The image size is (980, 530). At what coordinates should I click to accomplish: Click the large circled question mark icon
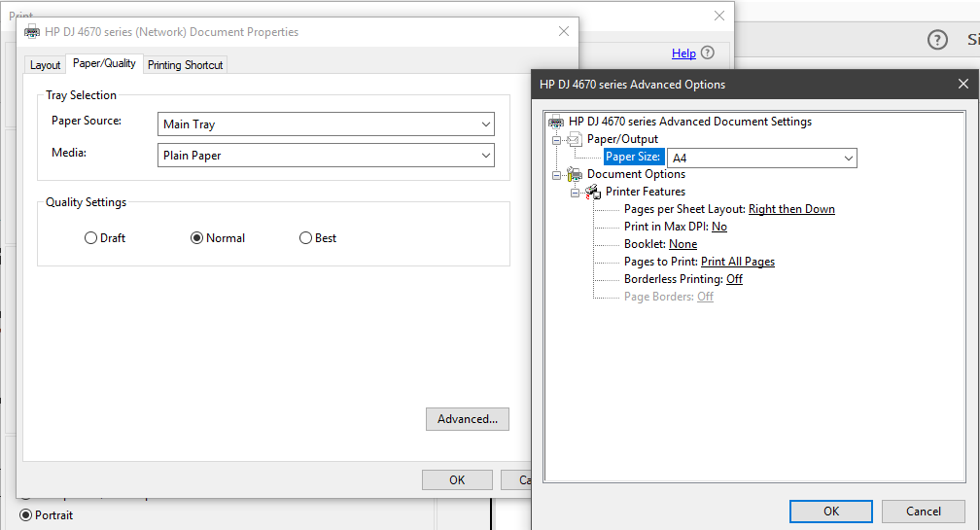937,40
